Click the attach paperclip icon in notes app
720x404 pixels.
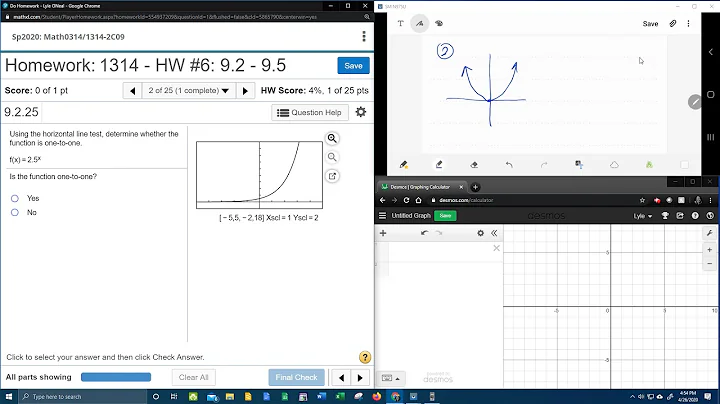pos(673,23)
